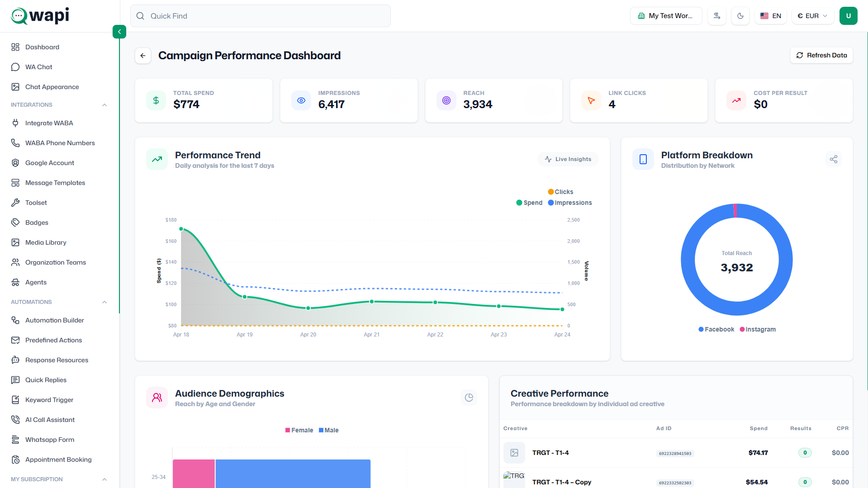Click the Link Clicks cursor icon
868x488 pixels.
tap(591, 100)
